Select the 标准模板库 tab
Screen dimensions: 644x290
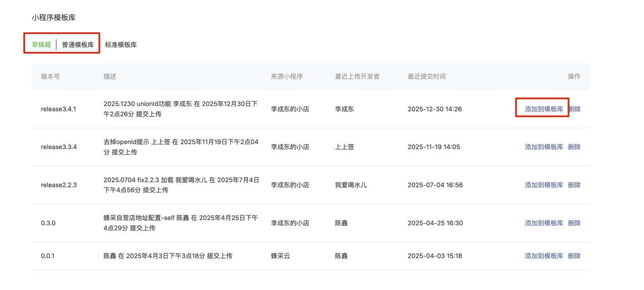121,45
